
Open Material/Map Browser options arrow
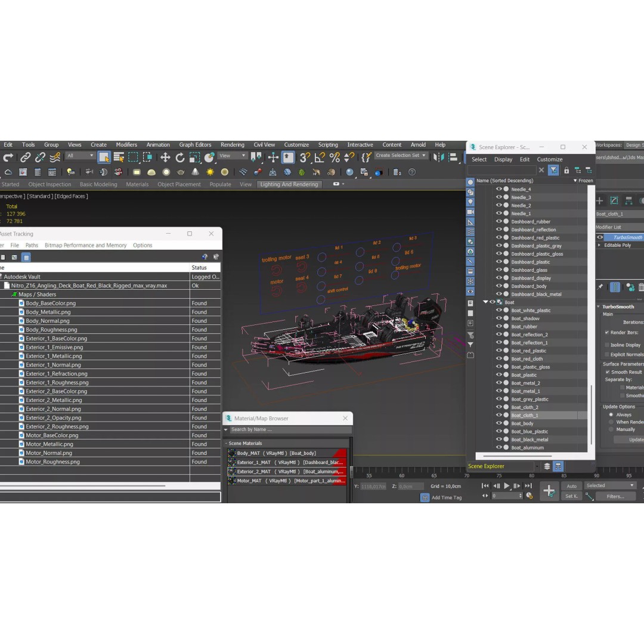225,429
